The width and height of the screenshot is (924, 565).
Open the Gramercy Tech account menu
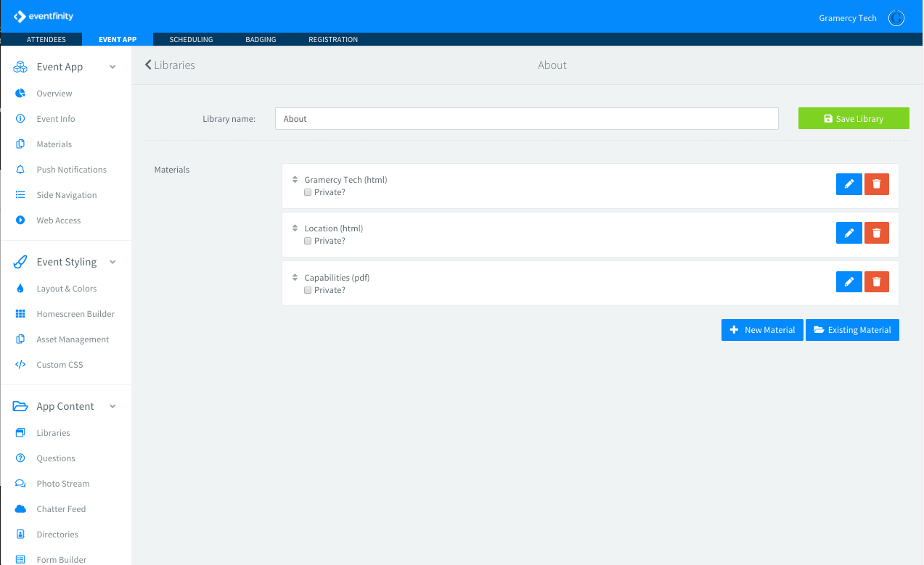tap(848, 18)
